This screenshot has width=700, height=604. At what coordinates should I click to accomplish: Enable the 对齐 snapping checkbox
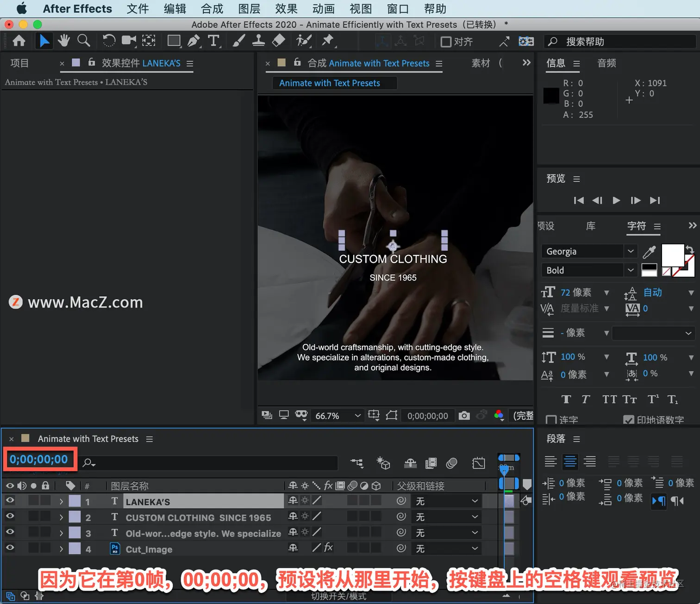point(446,42)
